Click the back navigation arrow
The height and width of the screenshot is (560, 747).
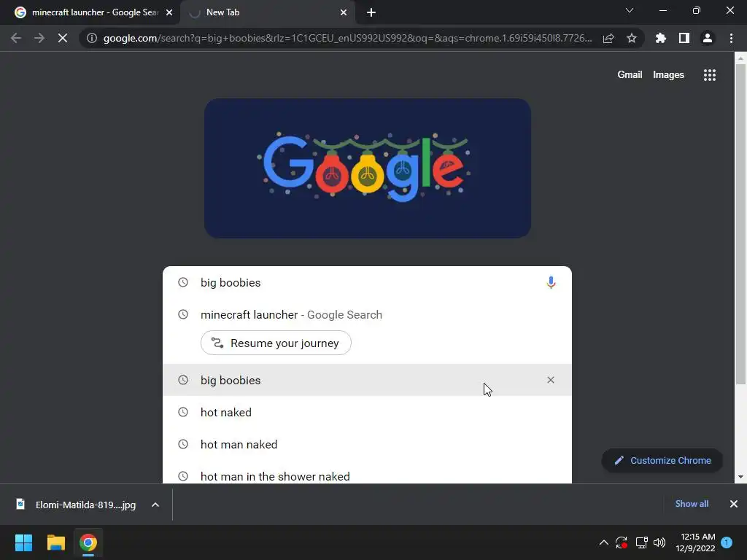pyautogui.click(x=16, y=38)
